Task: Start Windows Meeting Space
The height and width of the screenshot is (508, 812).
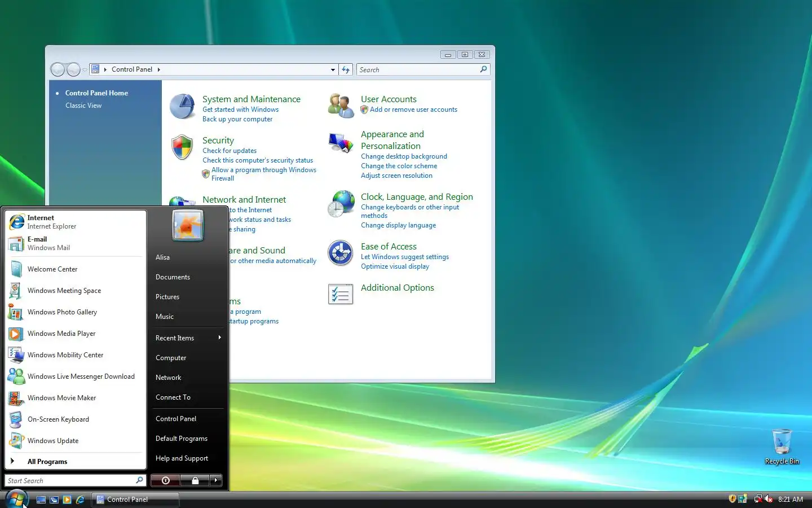Action: 76,291
